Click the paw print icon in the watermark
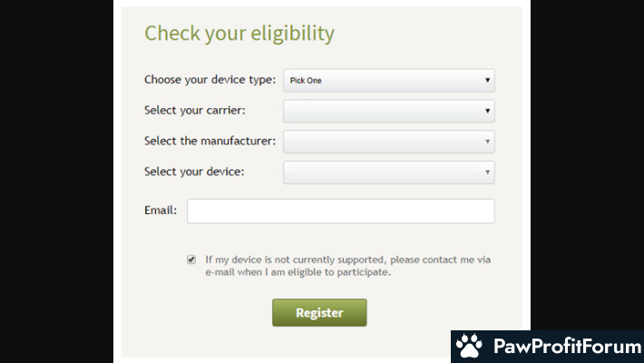The image size is (644, 363). (469, 346)
